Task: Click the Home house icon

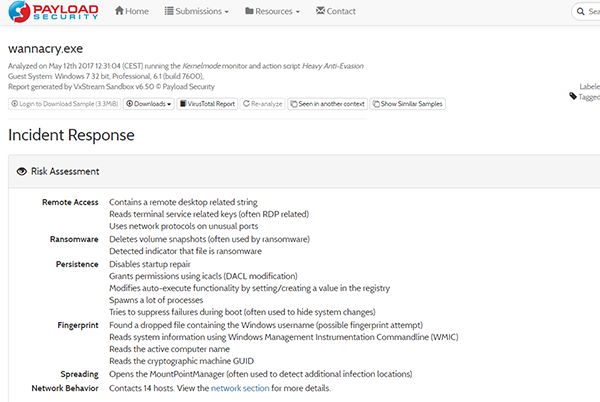Action: (119, 11)
